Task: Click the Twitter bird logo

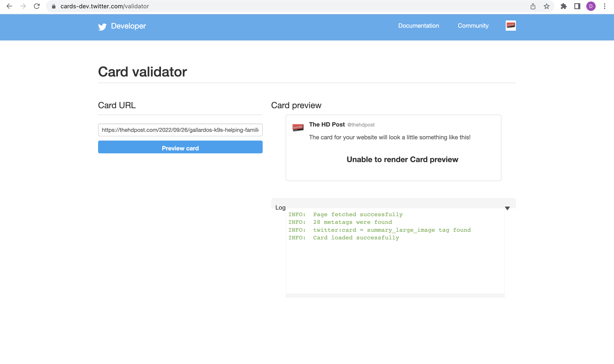Action: click(x=102, y=26)
